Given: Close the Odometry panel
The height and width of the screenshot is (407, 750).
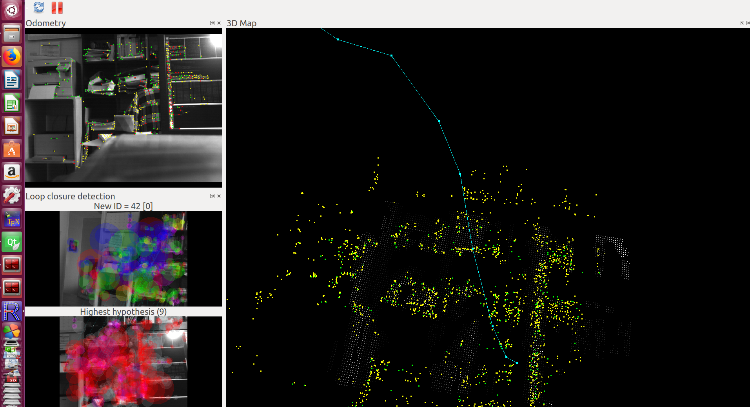Looking at the screenshot, I should pos(219,23).
